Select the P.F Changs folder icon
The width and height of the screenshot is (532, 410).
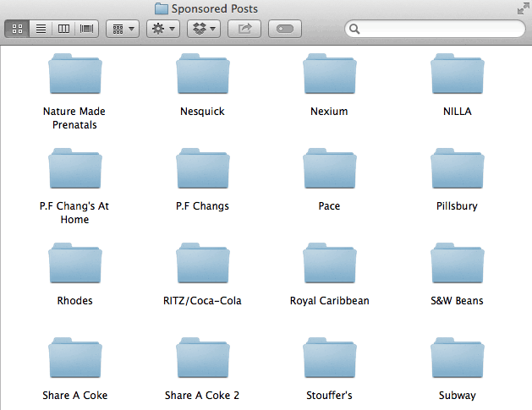click(x=202, y=168)
